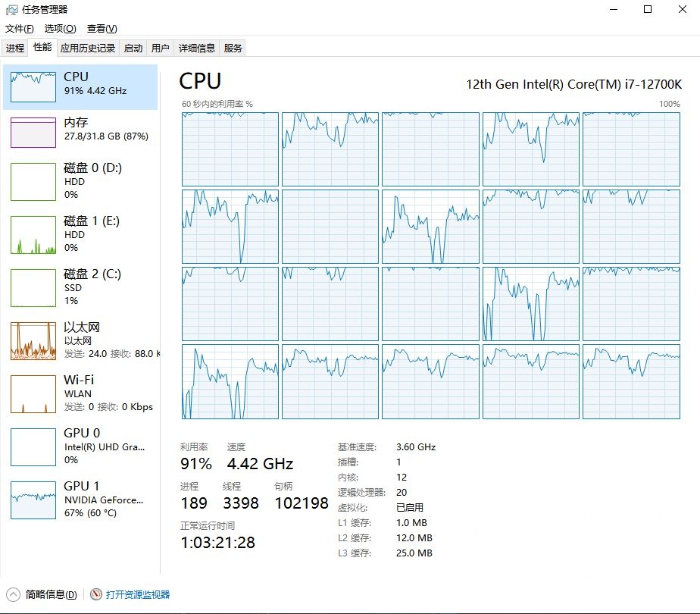700x614 pixels.
Task: Open 打开资源监视器 link
Action: click(138, 594)
